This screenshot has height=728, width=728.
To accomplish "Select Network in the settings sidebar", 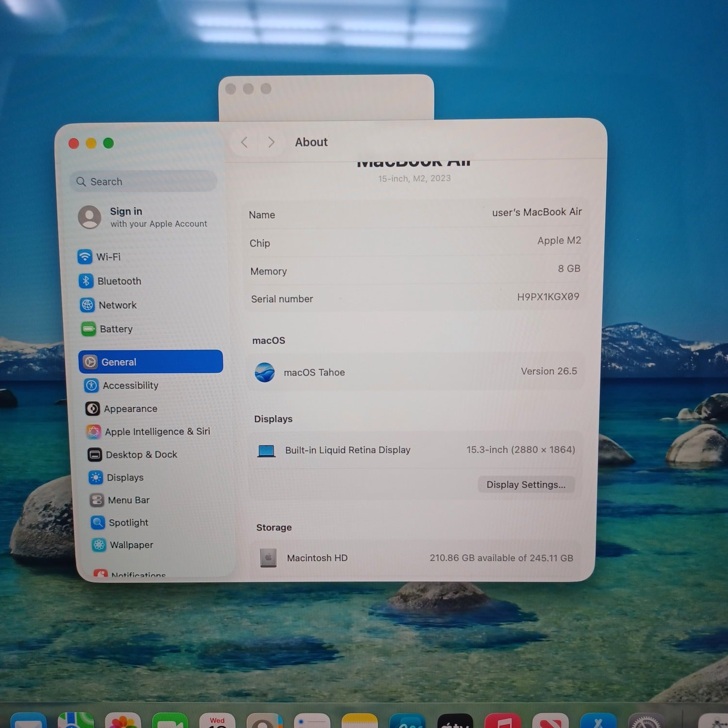I will click(109, 305).
